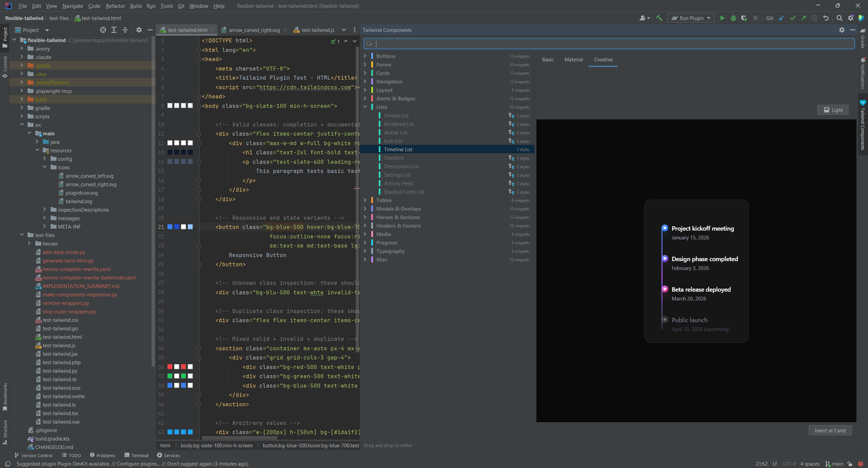Image resolution: width=868 pixels, height=468 pixels.
Task: Hide the Tailwind Components panel with minus icon
Action: [853, 30]
